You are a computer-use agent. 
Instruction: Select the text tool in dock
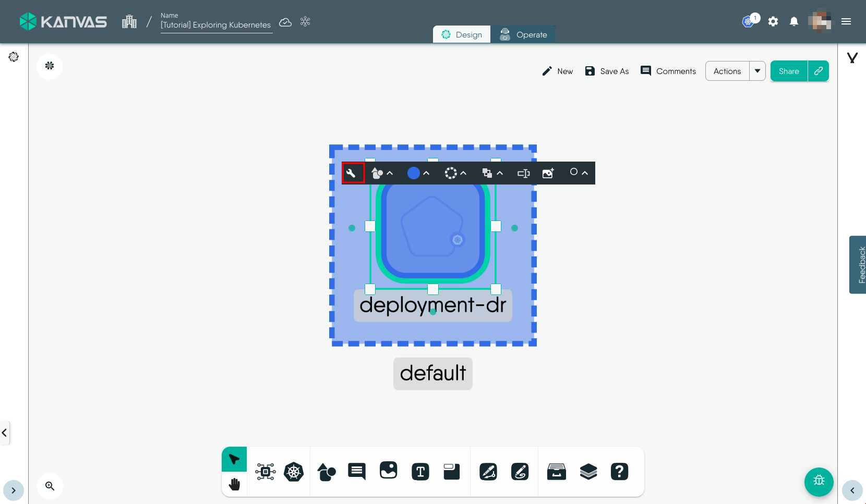click(x=420, y=472)
